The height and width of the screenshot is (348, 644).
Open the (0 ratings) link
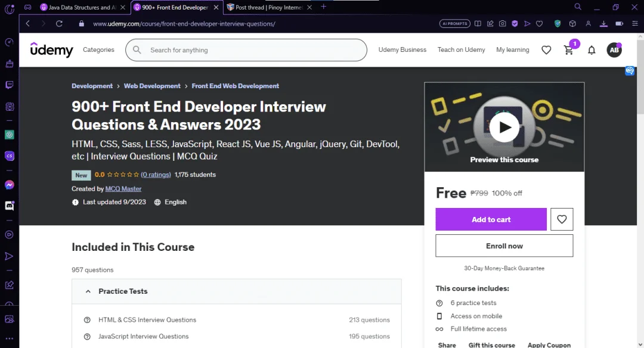[x=156, y=175]
